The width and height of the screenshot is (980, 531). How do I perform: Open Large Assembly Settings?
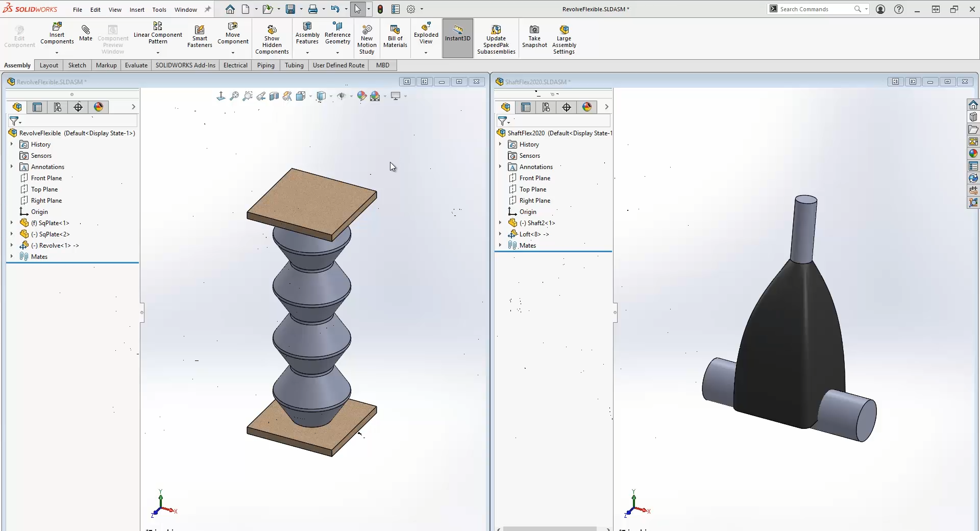[564, 40]
